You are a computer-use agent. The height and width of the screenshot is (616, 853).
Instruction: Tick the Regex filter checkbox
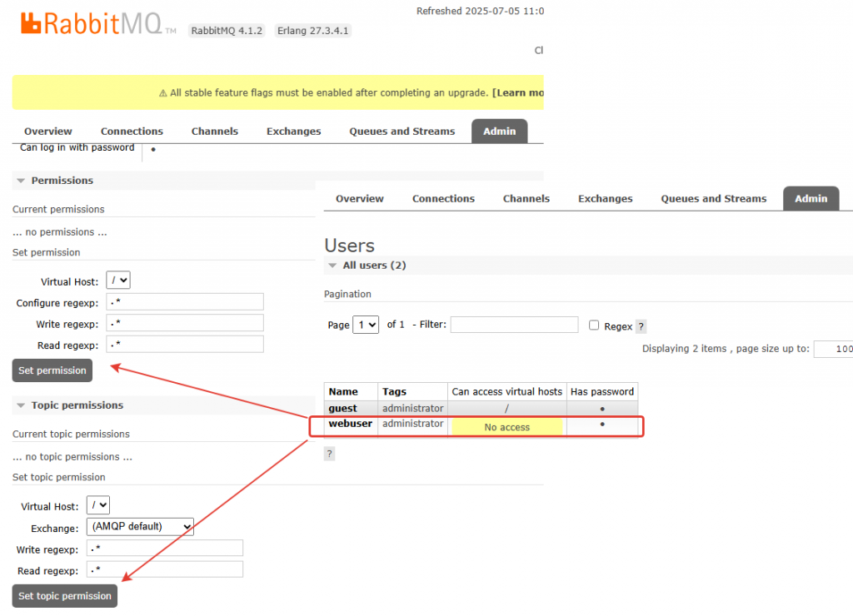tap(593, 325)
